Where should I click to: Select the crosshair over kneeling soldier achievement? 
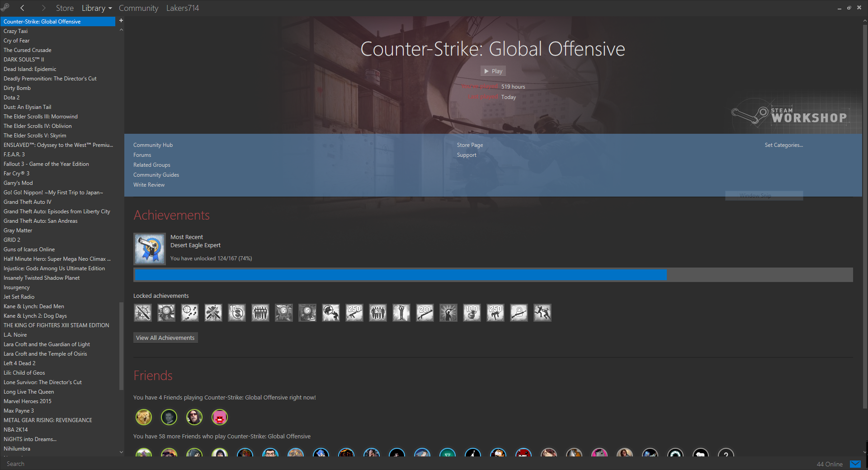tap(331, 313)
